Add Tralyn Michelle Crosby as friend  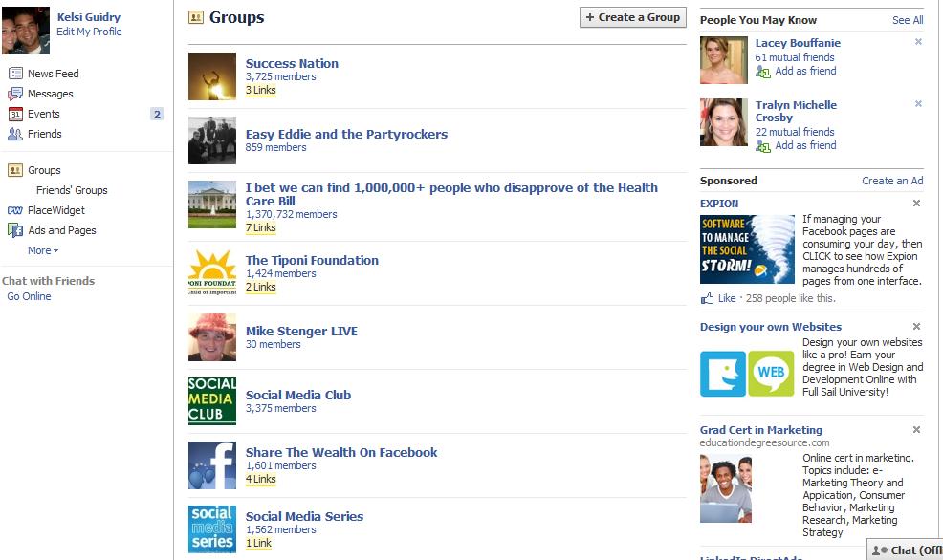point(807,145)
